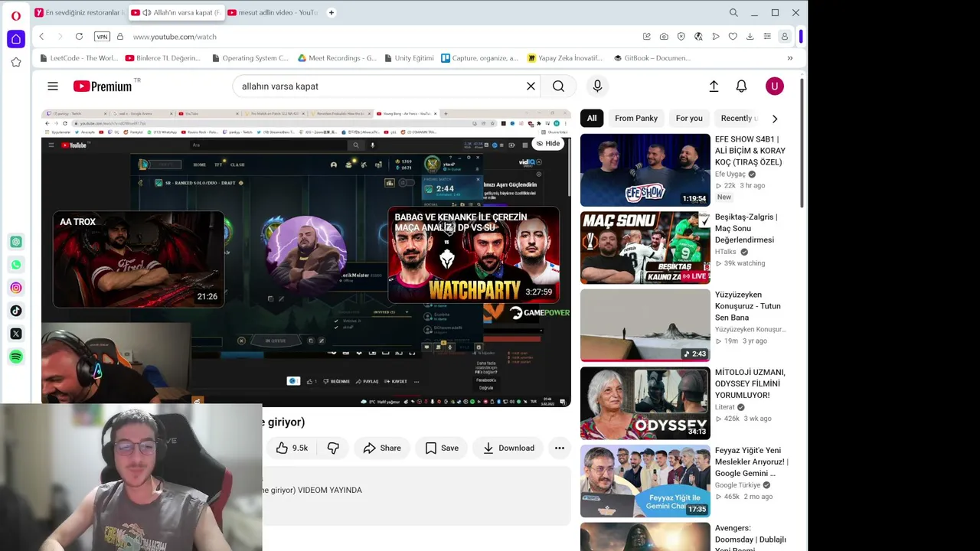The height and width of the screenshot is (551, 980).
Task: Take a snapshot with the camera icon
Action: click(x=664, y=37)
